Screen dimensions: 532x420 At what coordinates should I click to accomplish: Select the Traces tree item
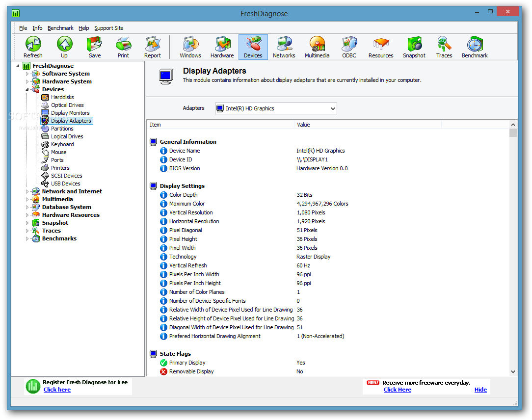[51, 231]
